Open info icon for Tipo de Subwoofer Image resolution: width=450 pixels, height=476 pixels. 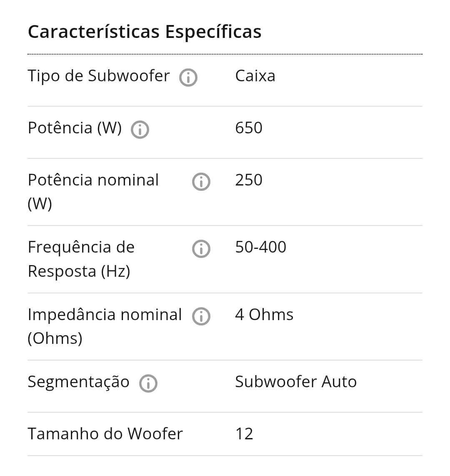point(188,78)
